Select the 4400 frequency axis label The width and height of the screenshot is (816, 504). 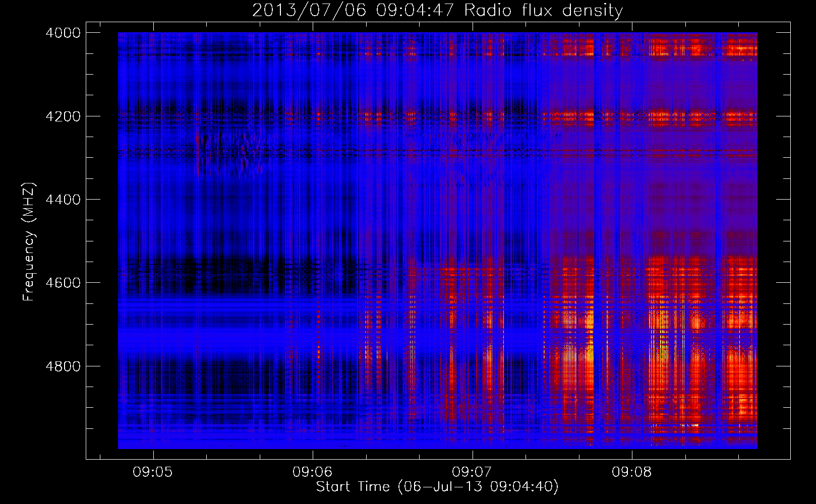point(63,200)
